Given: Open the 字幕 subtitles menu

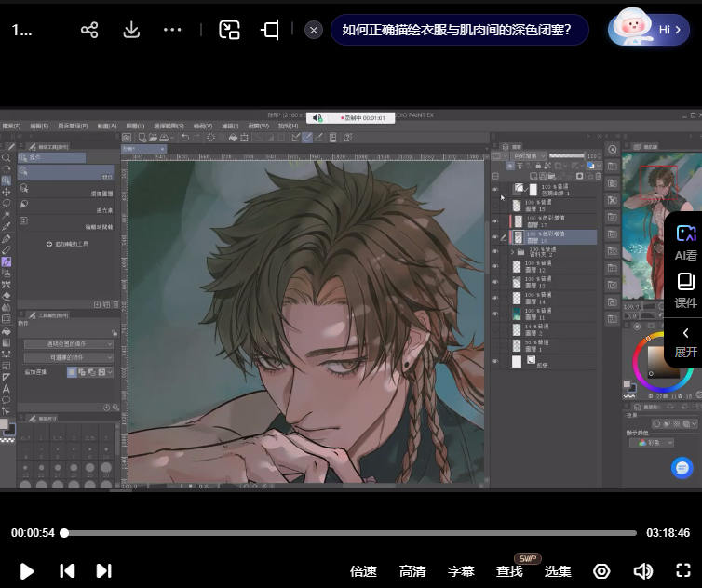Looking at the screenshot, I should [461, 571].
